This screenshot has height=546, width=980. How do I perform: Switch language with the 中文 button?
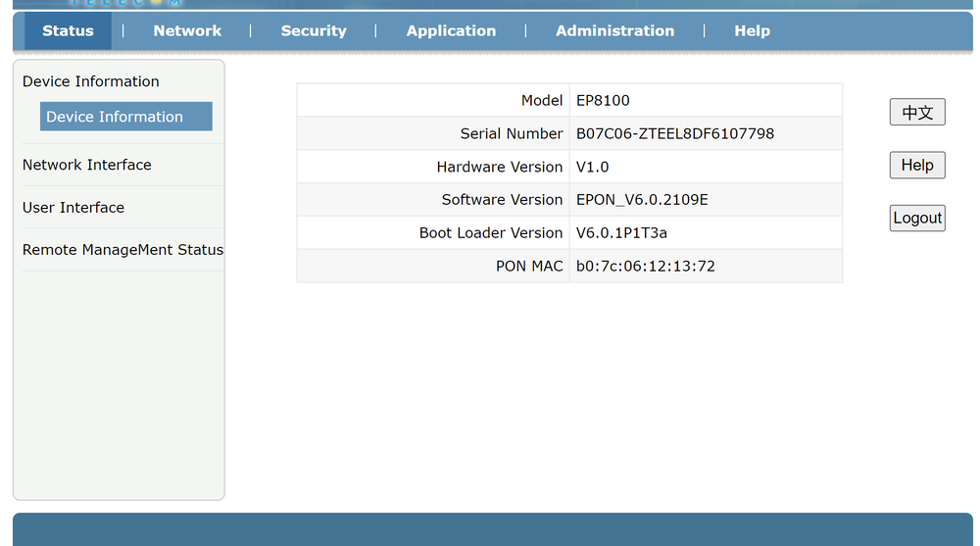(917, 113)
